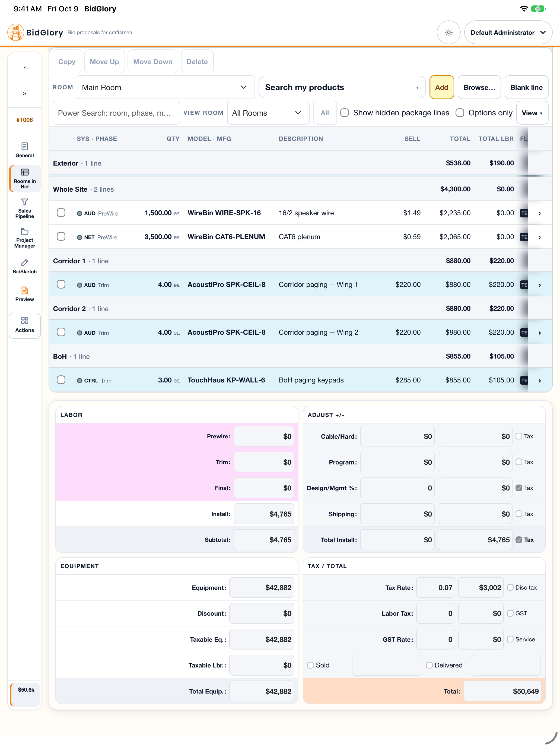The height and width of the screenshot is (747, 560).
Task: Open the Search my products combo box
Action: point(342,87)
